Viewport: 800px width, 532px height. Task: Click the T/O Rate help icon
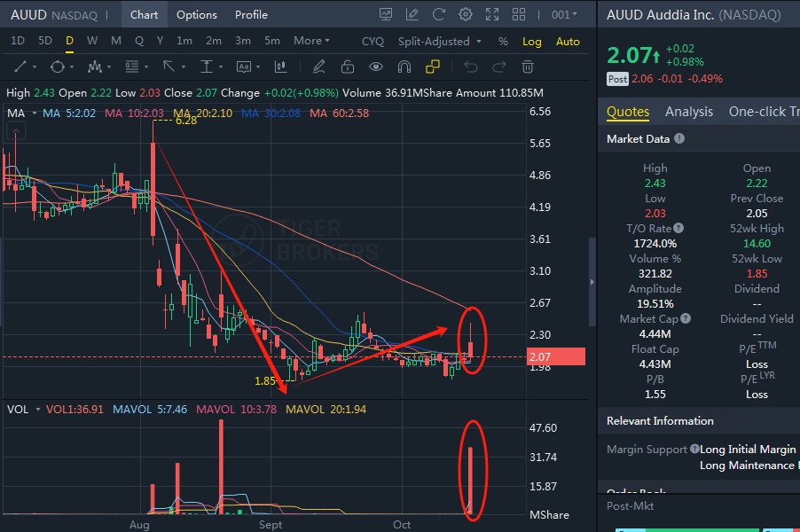coord(678,229)
